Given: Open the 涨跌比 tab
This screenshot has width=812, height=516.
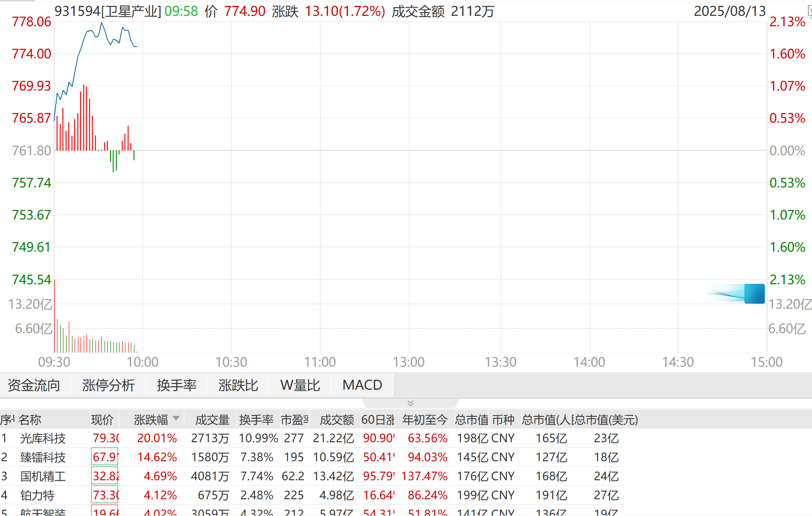Looking at the screenshot, I should [x=238, y=385].
